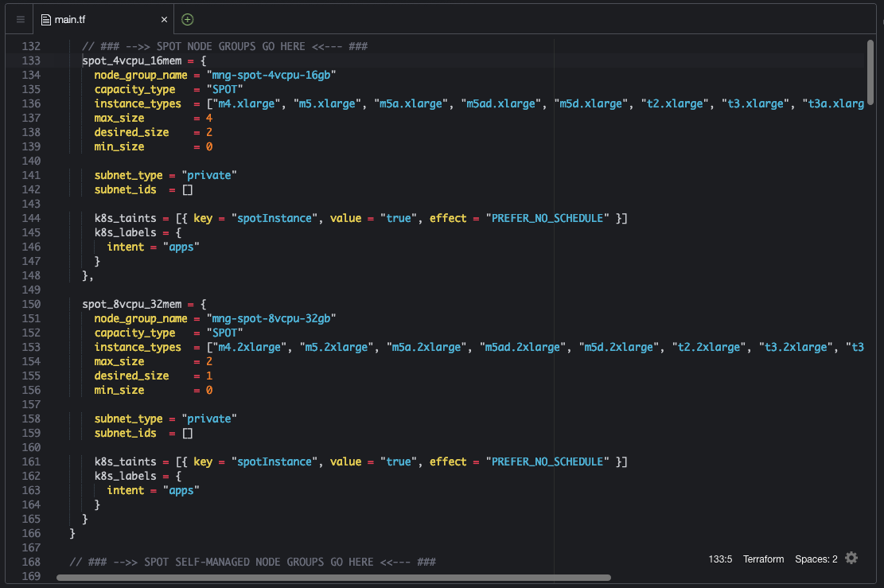Place cursor on spot_8vcpu_32mem
The height and width of the screenshot is (588, 884).
(132, 304)
